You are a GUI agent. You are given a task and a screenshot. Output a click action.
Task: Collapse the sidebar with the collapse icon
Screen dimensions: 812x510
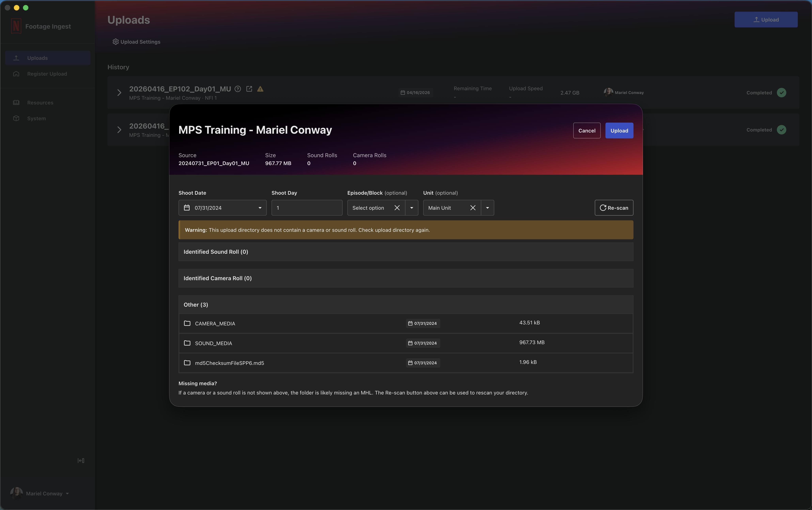[81, 460]
